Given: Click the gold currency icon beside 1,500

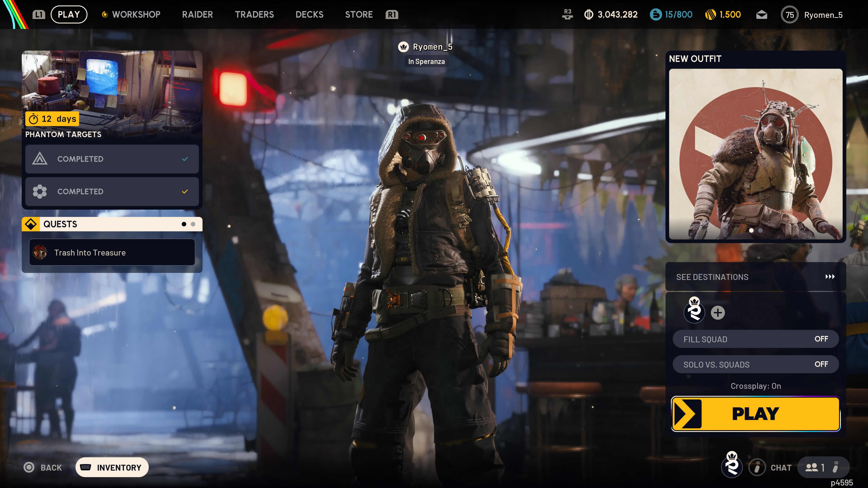Looking at the screenshot, I should pyautogui.click(x=711, y=14).
